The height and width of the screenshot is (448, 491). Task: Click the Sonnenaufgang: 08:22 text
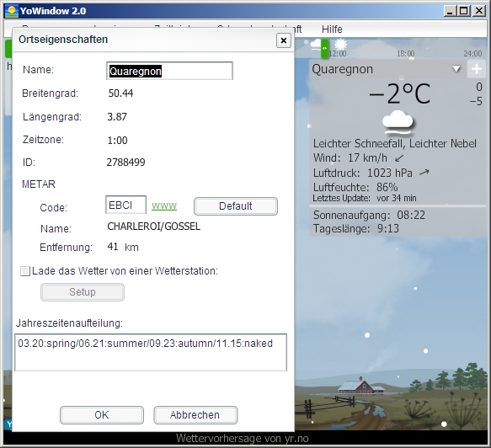pyautogui.click(x=369, y=216)
